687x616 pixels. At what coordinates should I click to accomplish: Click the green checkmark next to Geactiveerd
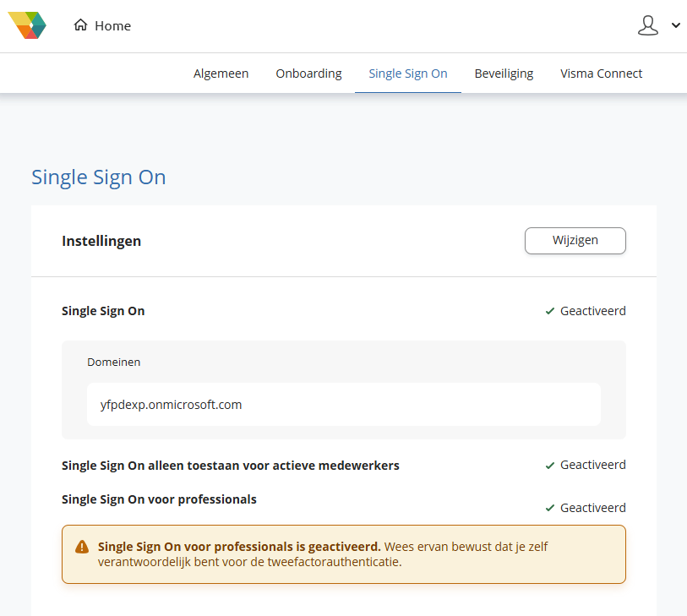click(549, 310)
